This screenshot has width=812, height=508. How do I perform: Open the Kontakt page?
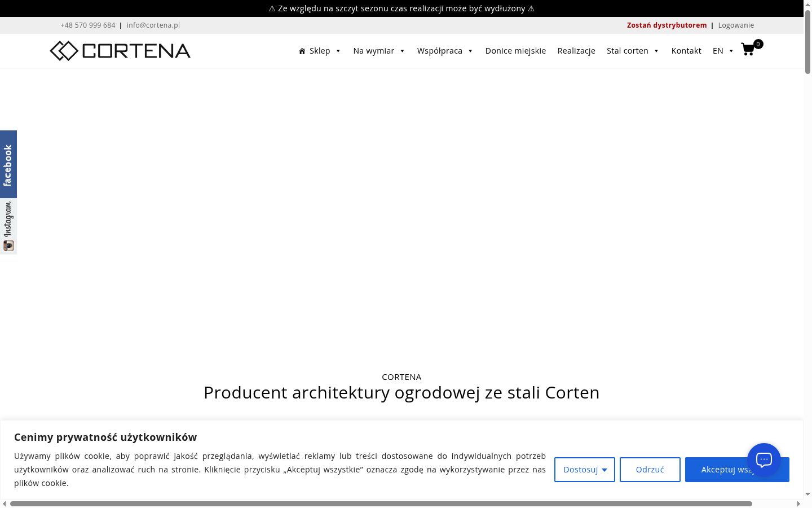click(686, 51)
